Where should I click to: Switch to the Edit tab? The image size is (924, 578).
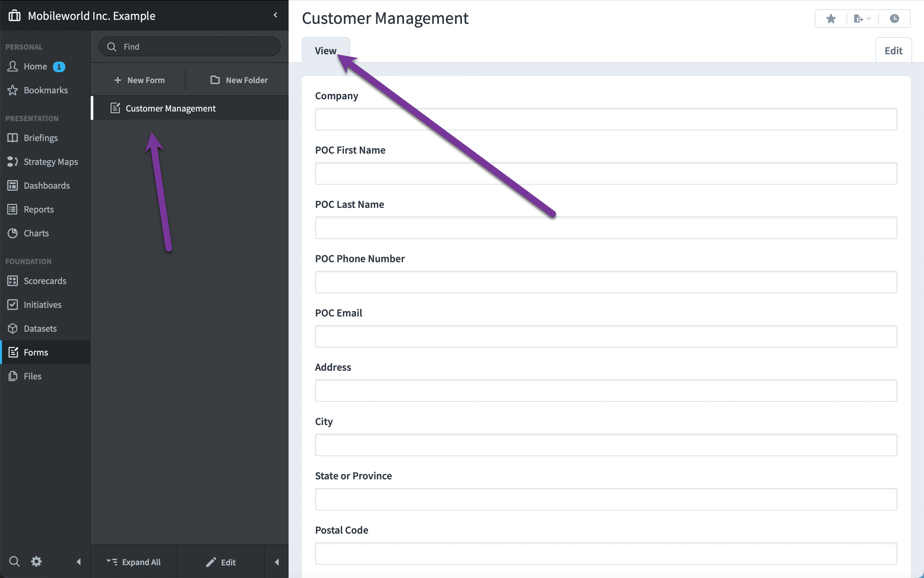click(x=894, y=50)
